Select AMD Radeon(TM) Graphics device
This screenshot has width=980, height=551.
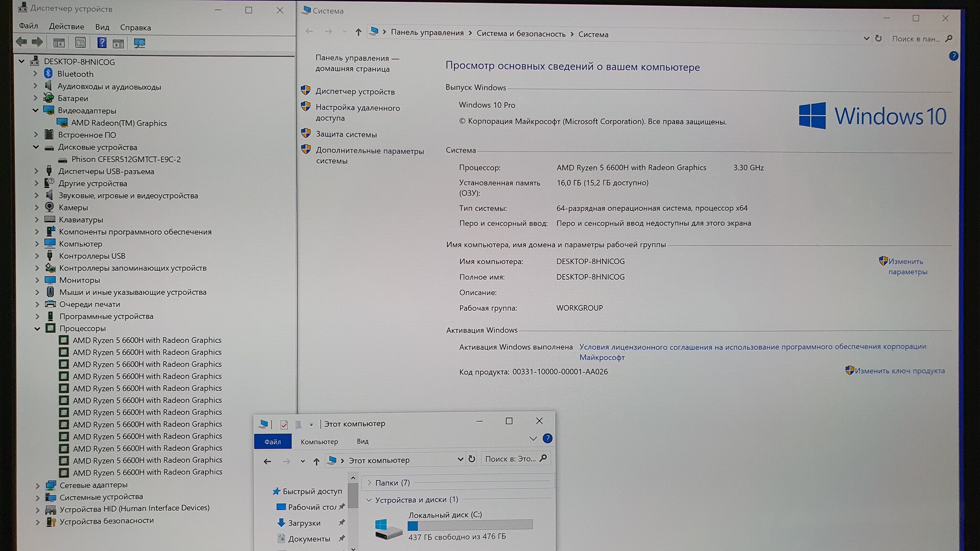[119, 123]
